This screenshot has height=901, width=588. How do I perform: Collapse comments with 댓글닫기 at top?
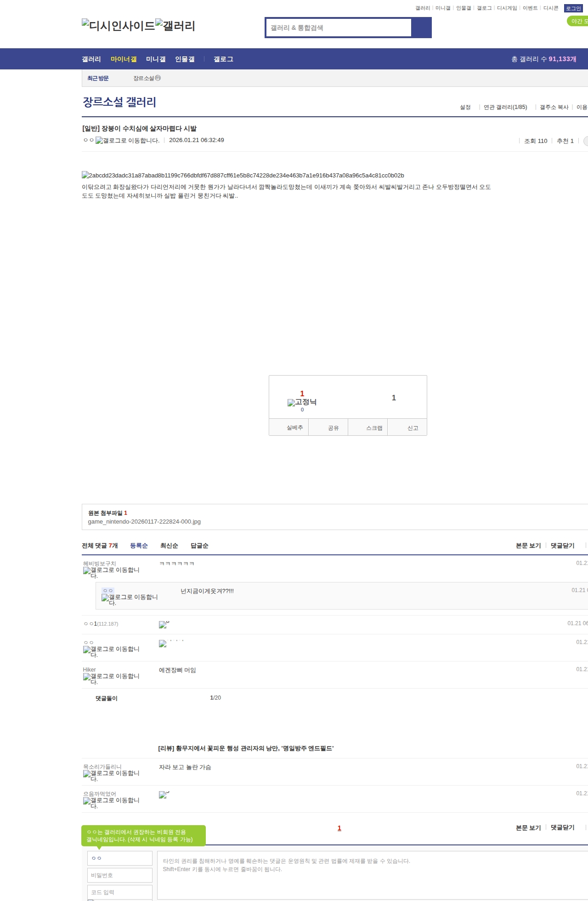click(x=562, y=546)
